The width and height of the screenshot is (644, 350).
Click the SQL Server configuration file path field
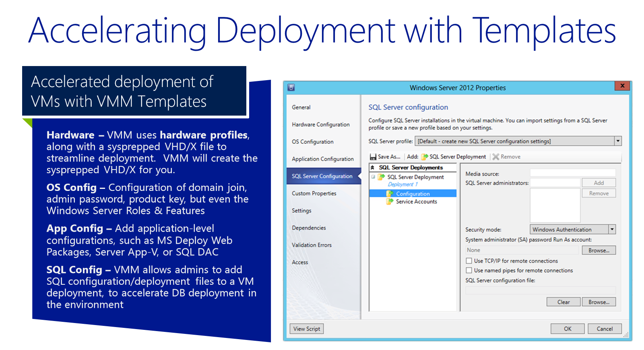point(541,290)
